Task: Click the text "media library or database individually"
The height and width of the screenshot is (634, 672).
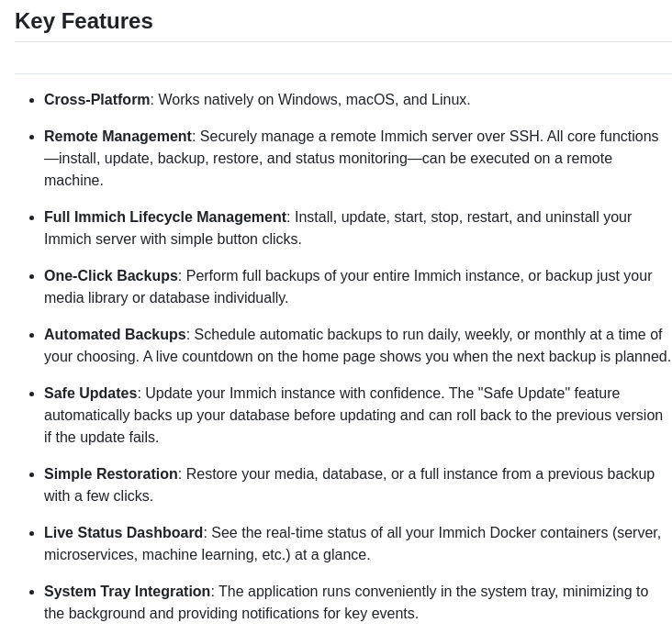Action: coord(165,297)
